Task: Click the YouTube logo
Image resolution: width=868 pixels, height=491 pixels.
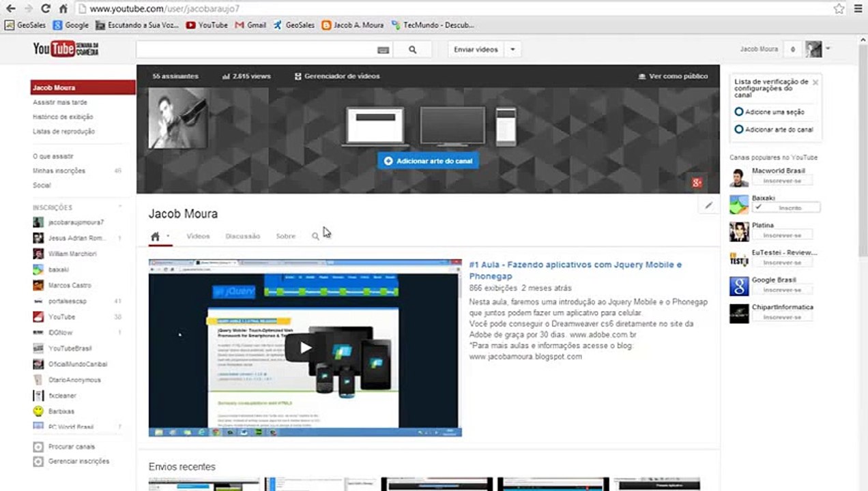Action: click(66, 49)
